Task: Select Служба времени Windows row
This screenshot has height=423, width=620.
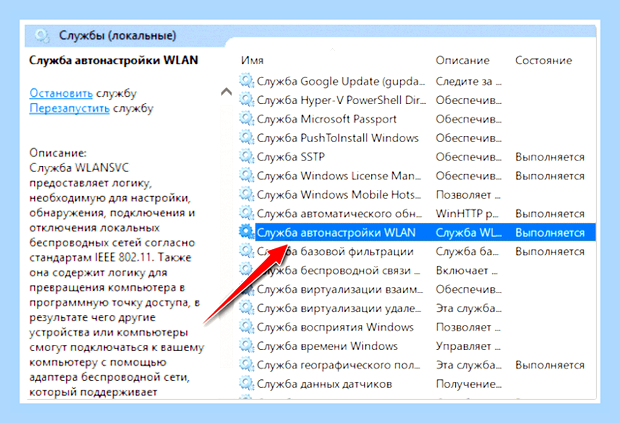Action: click(417, 346)
